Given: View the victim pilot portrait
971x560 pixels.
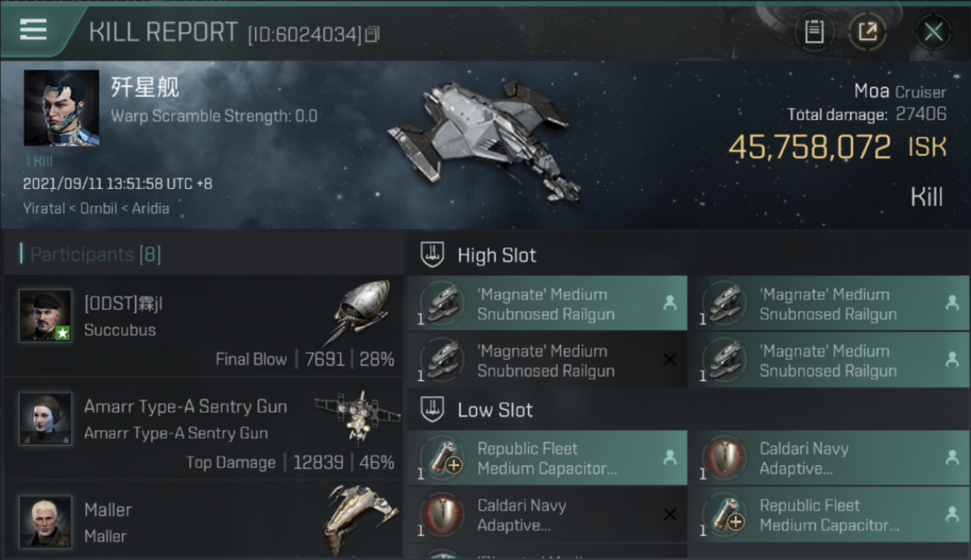Looking at the screenshot, I should tap(61, 108).
